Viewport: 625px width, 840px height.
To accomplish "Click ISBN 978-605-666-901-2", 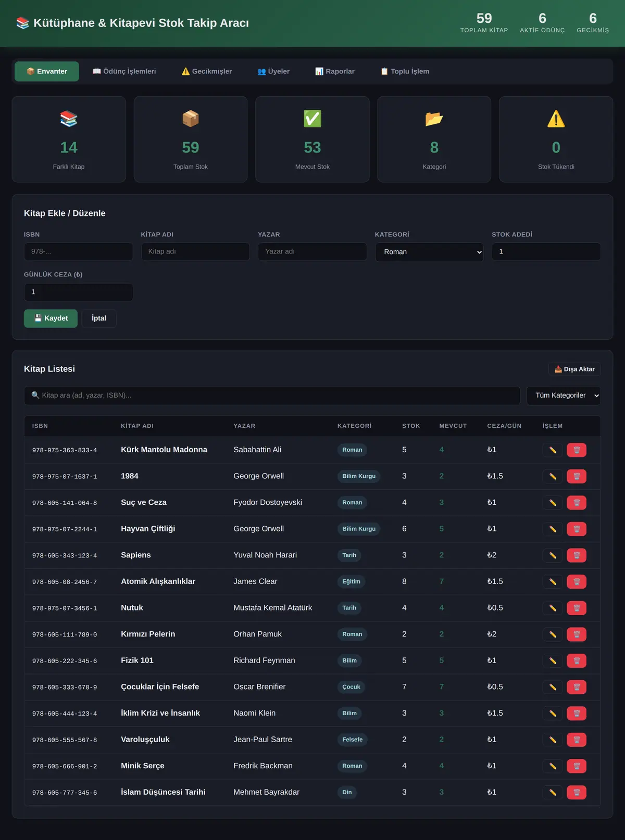I will [65, 767].
